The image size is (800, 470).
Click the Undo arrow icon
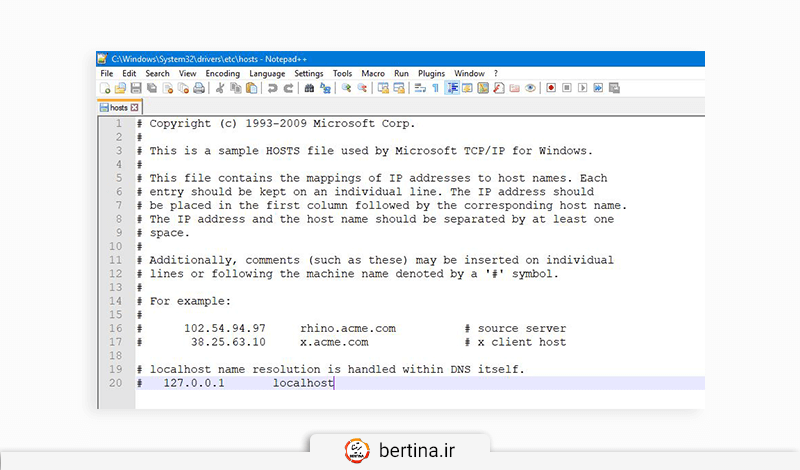(x=272, y=88)
